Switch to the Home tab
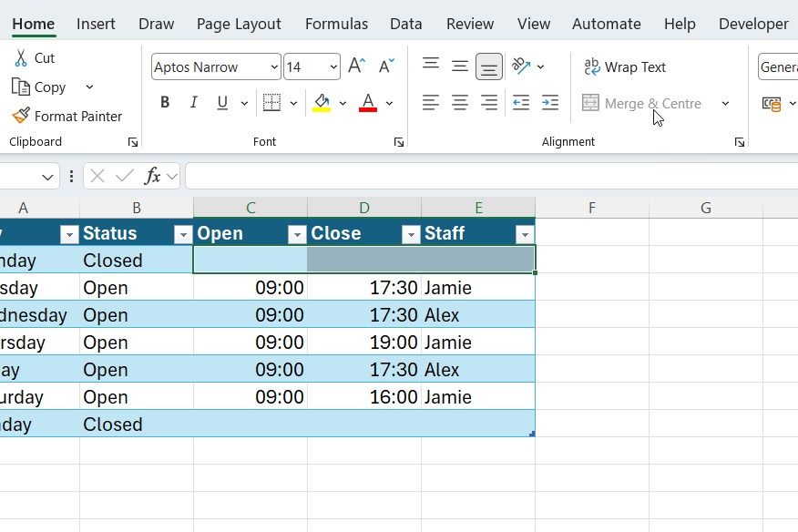The width and height of the screenshot is (798, 532). pyautogui.click(x=34, y=24)
